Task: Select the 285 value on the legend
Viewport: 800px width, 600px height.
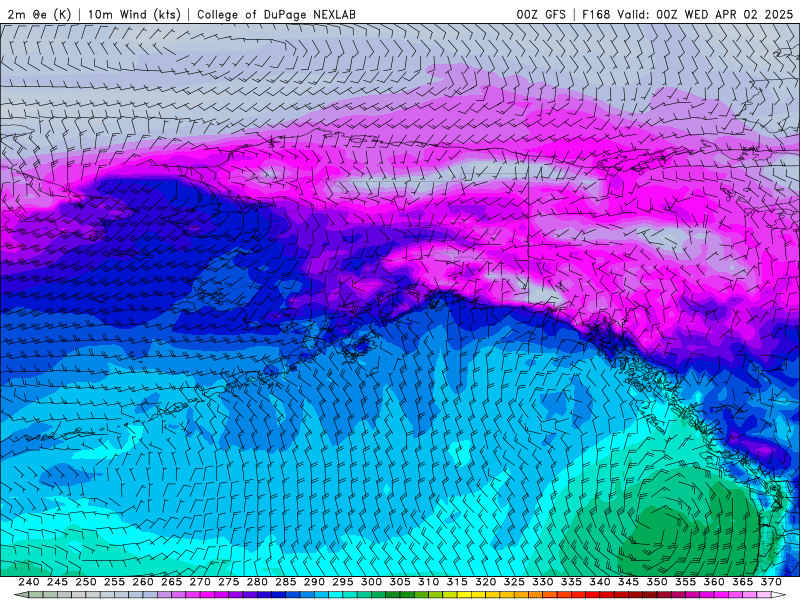Action: (286, 582)
